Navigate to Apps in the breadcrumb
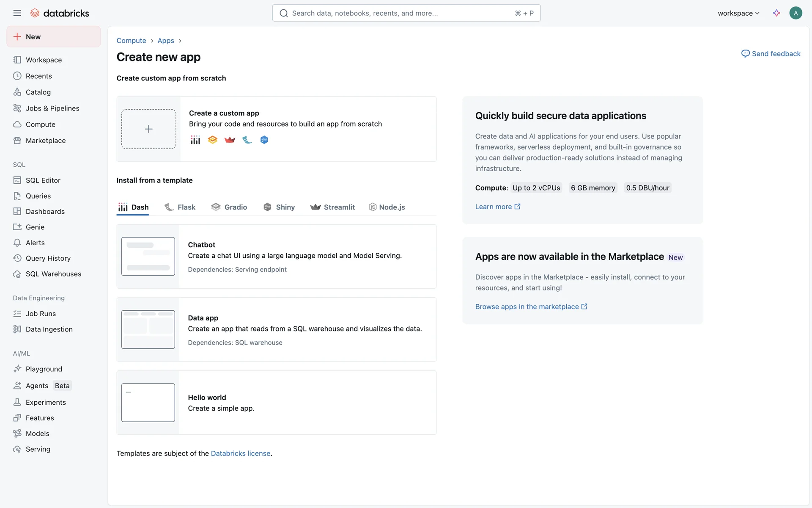 point(166,41)
